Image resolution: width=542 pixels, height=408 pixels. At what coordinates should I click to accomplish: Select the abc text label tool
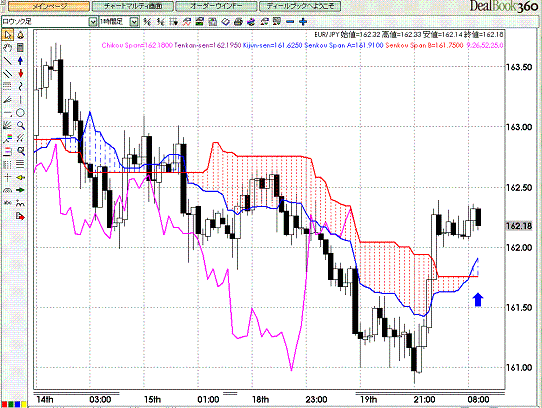pos(8,203)
